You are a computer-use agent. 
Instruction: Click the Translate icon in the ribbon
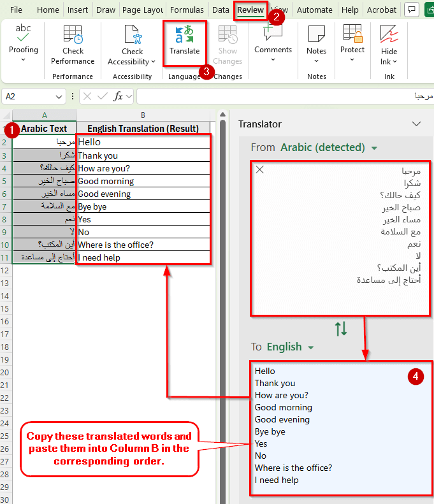tap(184, 36)
